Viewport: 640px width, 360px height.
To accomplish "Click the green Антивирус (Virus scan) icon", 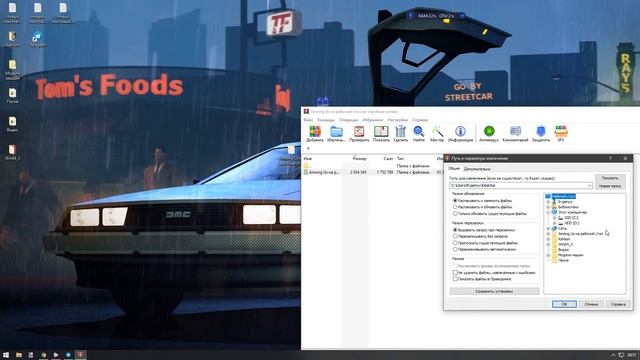I will [x=489, y=133].
